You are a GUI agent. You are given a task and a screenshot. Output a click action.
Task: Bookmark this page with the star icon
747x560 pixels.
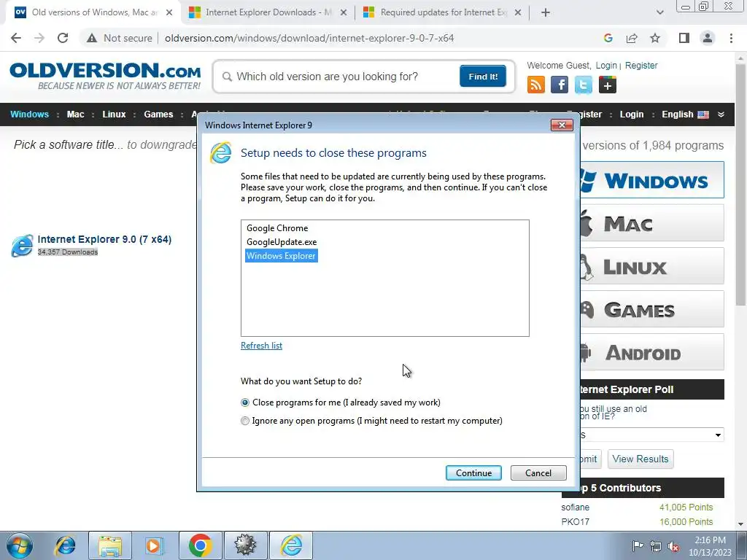(x=655, y=38)
